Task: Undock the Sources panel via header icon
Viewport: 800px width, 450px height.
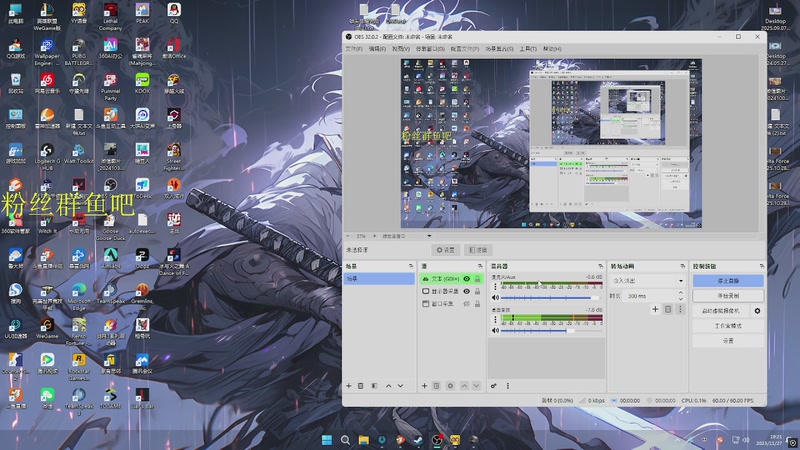Action: 480,266
